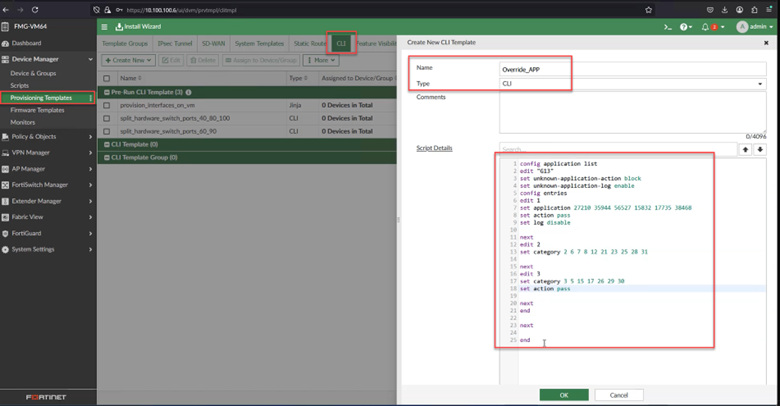Open the System Templates tab
780x406 pixels.
point(257,44)
